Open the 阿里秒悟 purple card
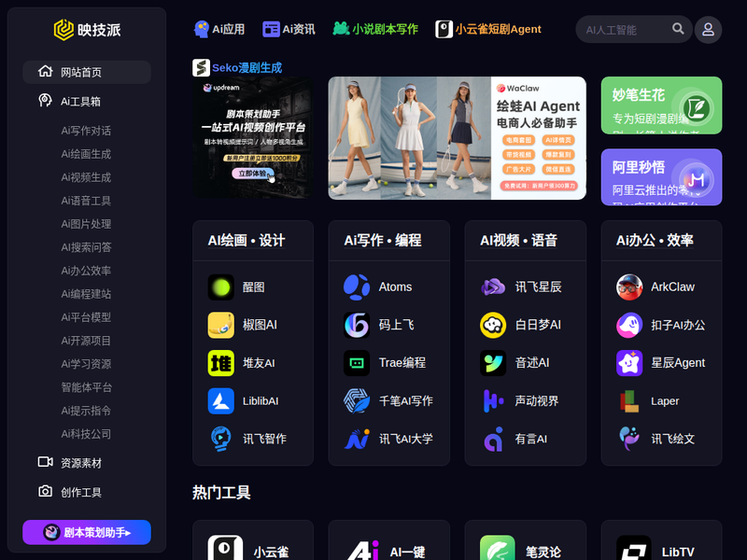This screenshot has width=747, height=560. (x=661, y=177)
